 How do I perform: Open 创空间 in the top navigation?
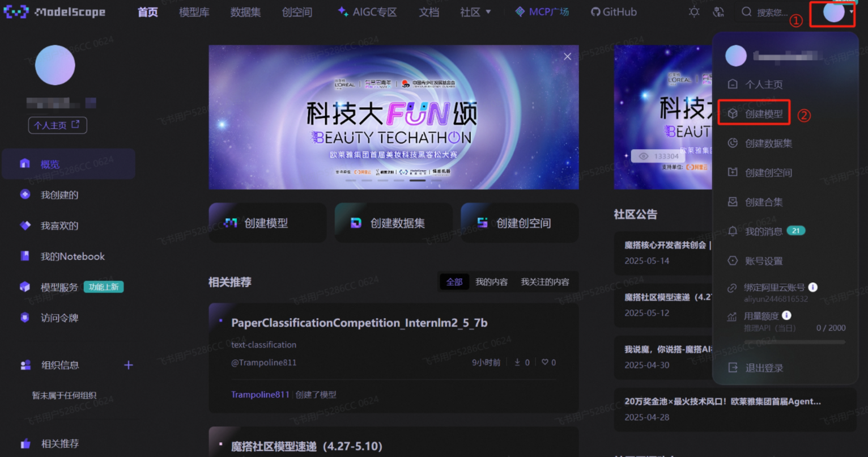point(297,12)
